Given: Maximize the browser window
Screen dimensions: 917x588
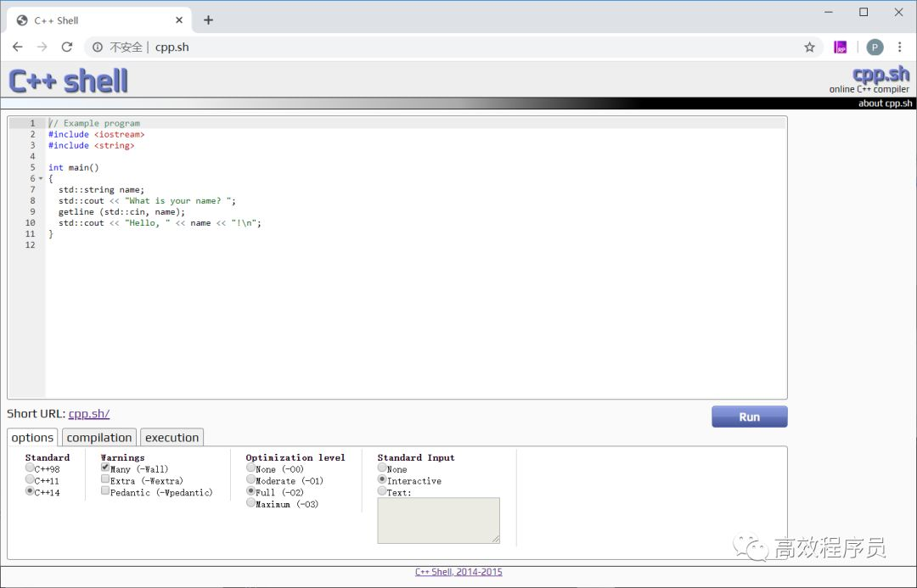Looking at the screenshot, I should point(864,12).
